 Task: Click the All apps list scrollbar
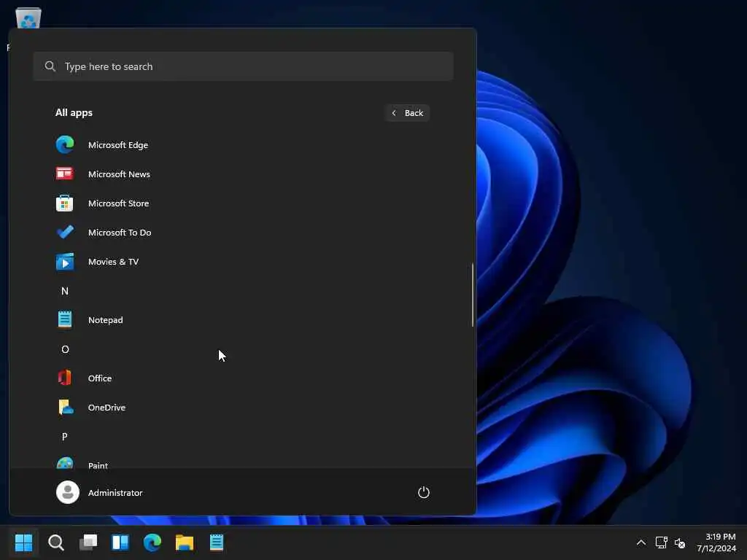[473, 295]
